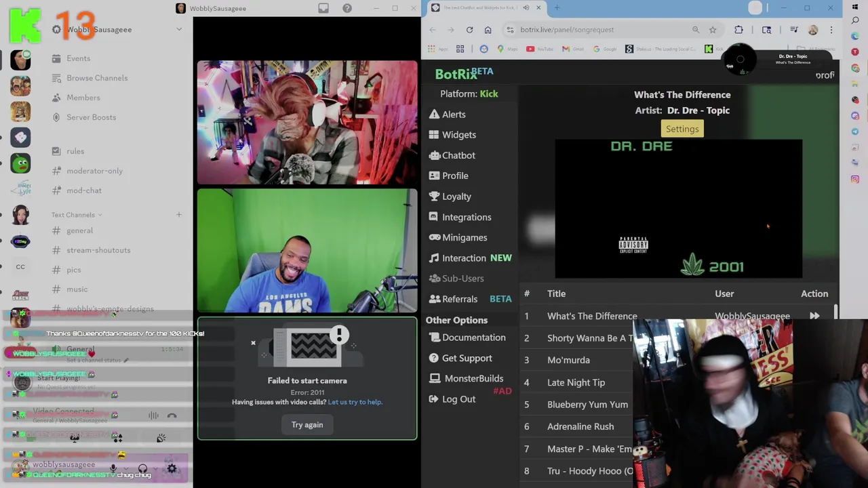Click the browser profile avatar
Image resolution: width=868 pixels, height=488 pixels.
(813, 30)
